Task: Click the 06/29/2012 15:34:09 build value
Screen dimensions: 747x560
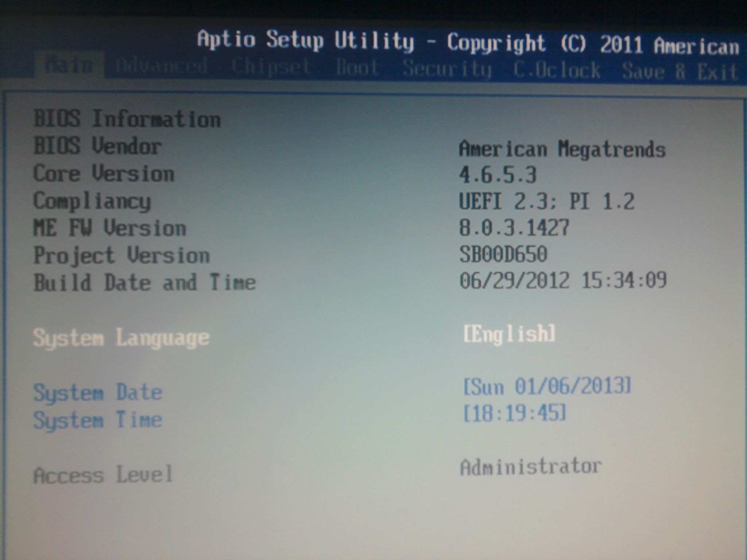Action: 563,280
